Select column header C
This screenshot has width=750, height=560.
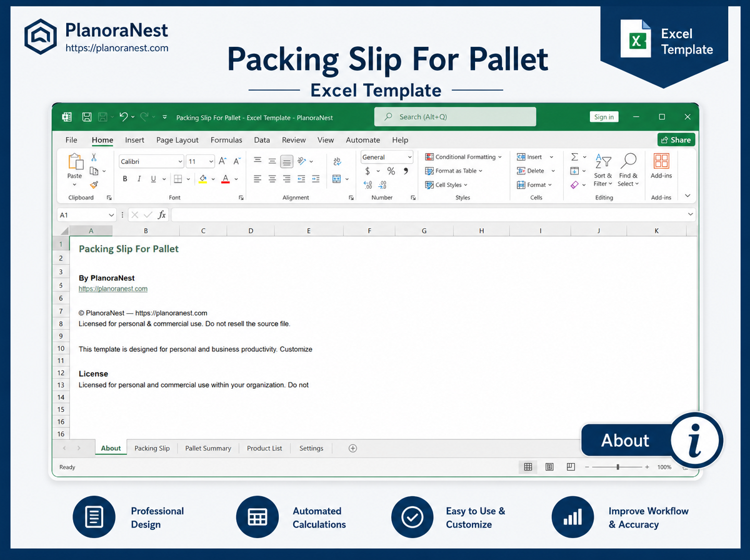(203, 231)
